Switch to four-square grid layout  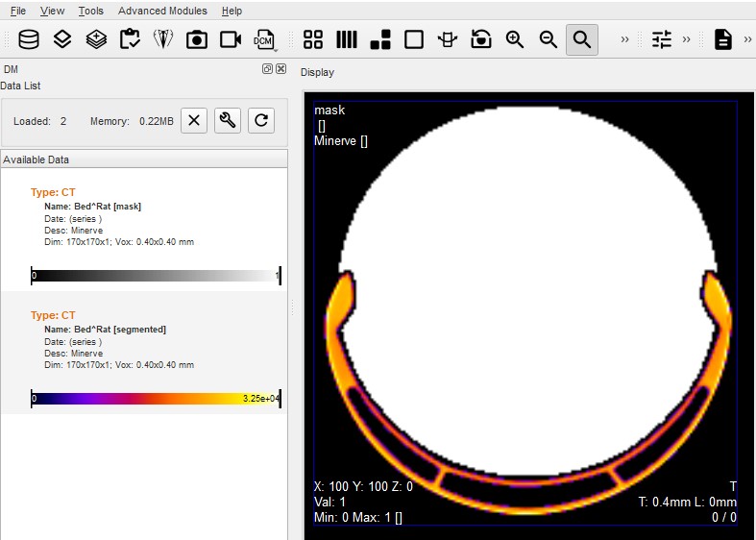click(x=313, y=39)
